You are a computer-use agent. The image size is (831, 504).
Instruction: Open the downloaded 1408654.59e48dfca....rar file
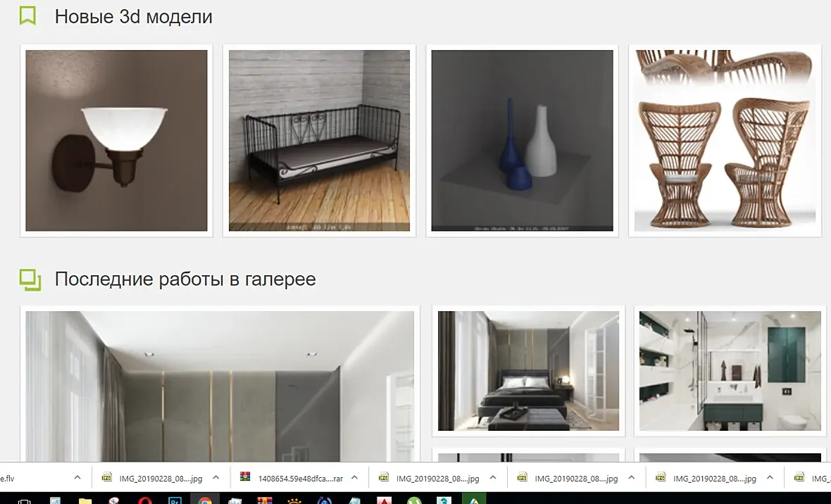tap(301, 478)
